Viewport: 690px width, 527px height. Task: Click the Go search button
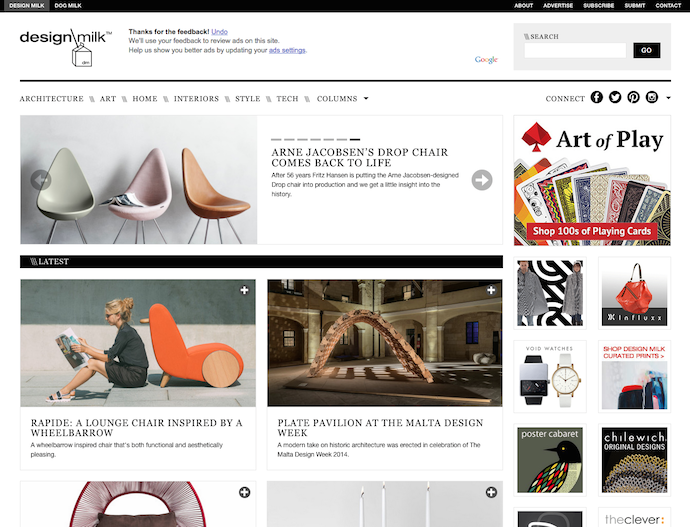(646, 50)
